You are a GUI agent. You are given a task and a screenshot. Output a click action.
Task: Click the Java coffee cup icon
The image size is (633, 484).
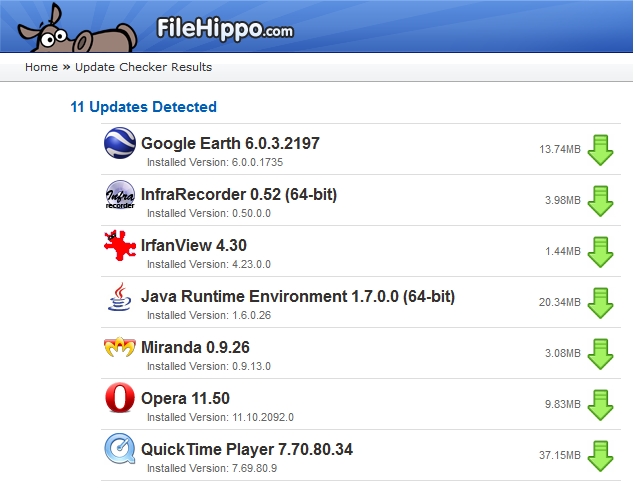(119, 297)
